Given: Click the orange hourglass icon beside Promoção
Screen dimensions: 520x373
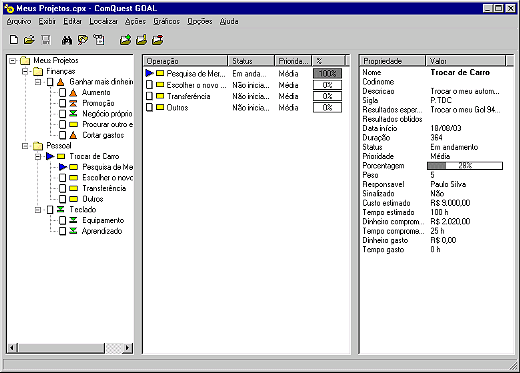Looking at the screenshot, I should pos(73,103).
